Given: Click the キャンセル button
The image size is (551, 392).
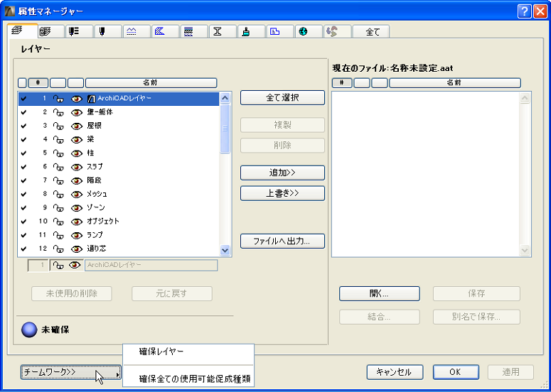Looking at the screenshot, I should pyautogui.click(x=395, y=372).
